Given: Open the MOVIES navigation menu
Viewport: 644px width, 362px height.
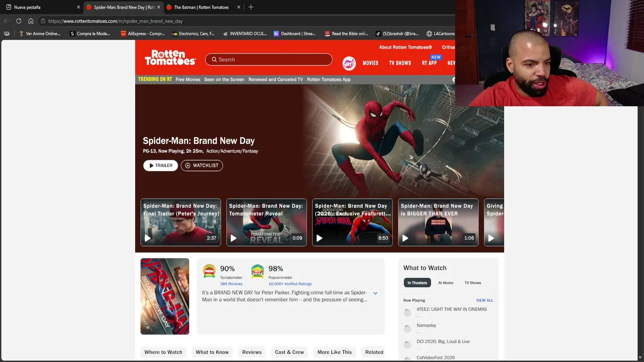Looking at the screenshot, I should pos(370,63).
